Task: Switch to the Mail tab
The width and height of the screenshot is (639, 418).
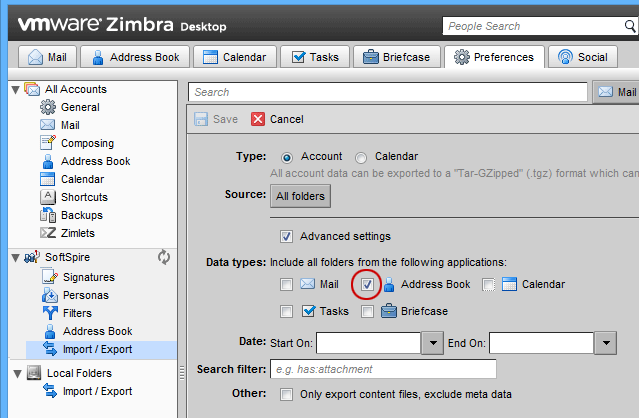Action: (x=47, y=57)
